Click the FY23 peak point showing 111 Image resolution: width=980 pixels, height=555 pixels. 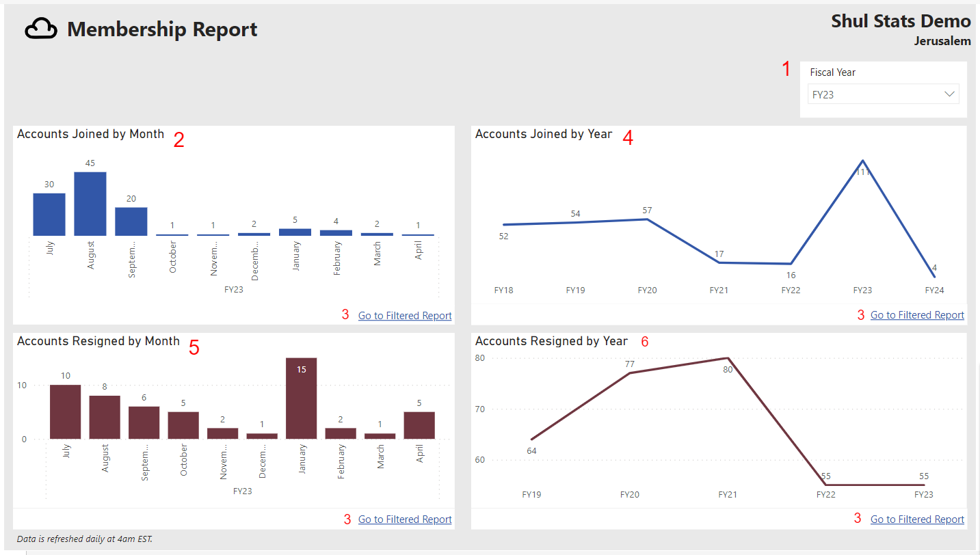click(862, 161)
